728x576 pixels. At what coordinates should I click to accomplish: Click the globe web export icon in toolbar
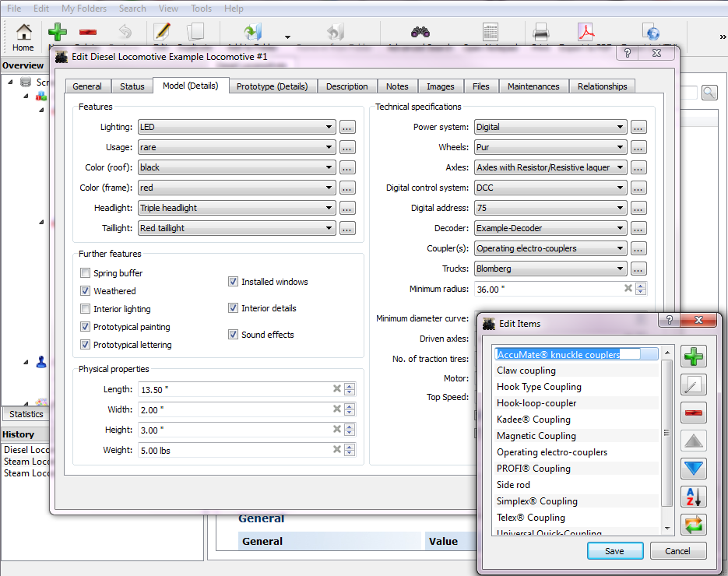tap(651, 32)
